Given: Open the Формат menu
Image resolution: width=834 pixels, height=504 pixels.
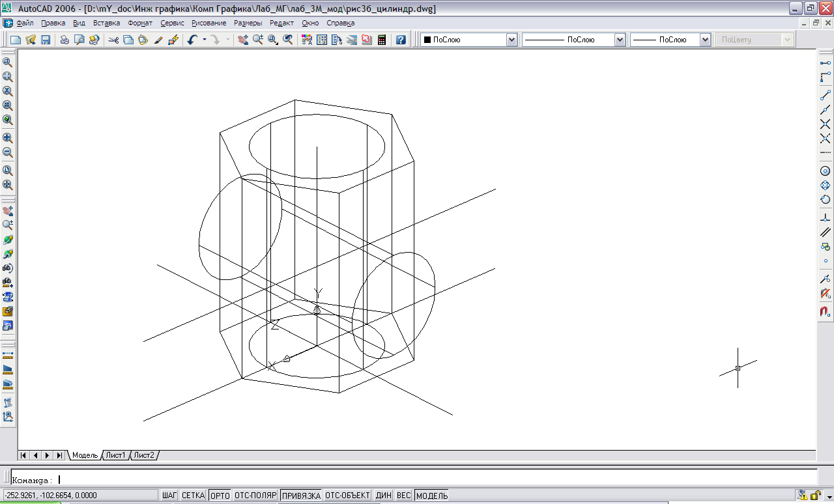Looking at the screenshot, I should tap(140, 23).
